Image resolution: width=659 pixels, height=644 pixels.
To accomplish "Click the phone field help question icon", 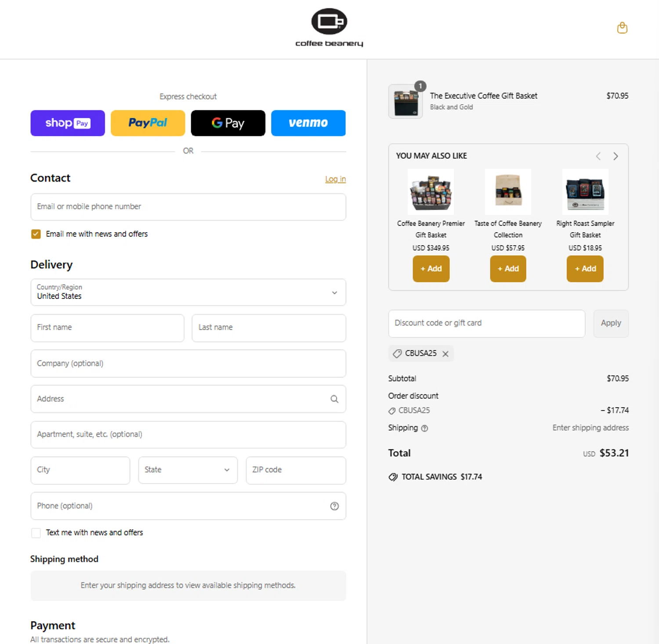I will (x=334, y=506).
